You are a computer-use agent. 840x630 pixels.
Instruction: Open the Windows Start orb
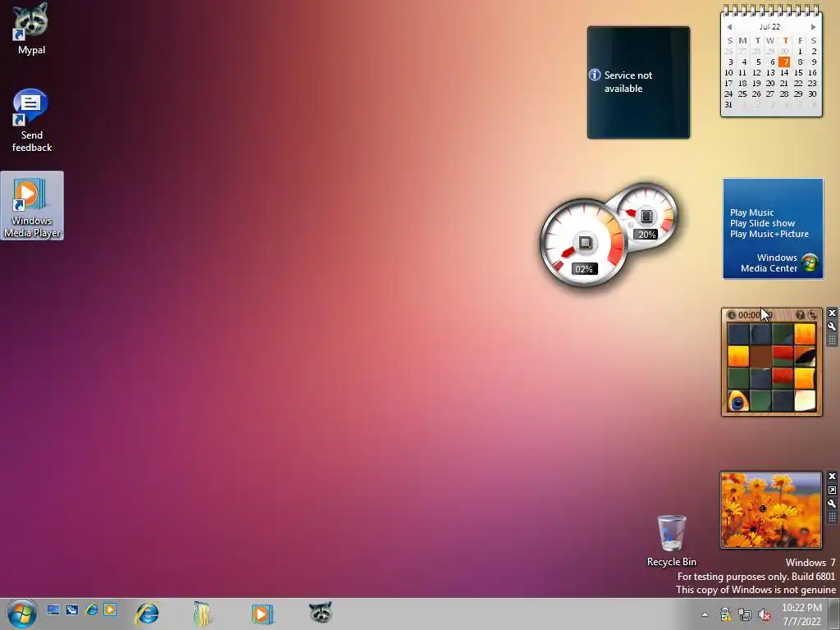pos(21,614)
